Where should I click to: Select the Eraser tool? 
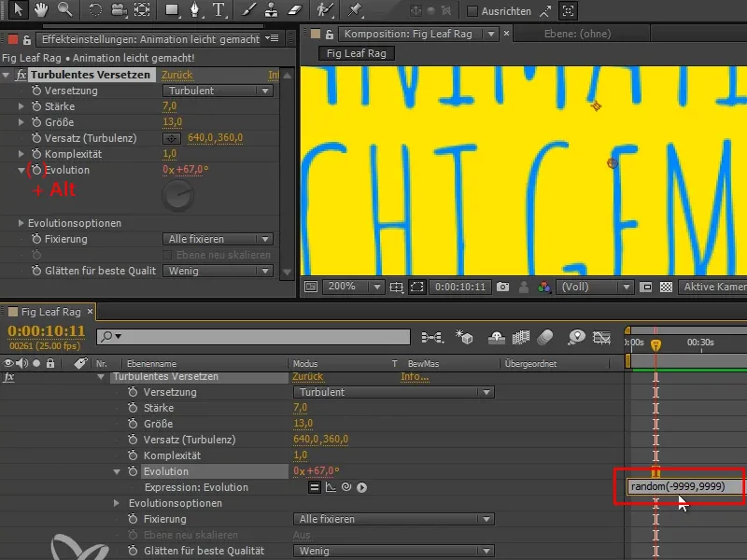tap(295, 10)
